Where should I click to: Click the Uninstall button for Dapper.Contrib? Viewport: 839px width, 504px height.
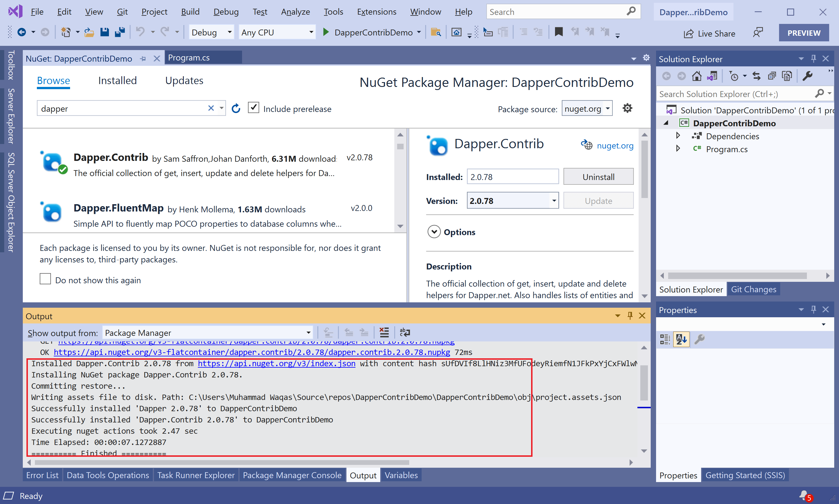point(598,177)
